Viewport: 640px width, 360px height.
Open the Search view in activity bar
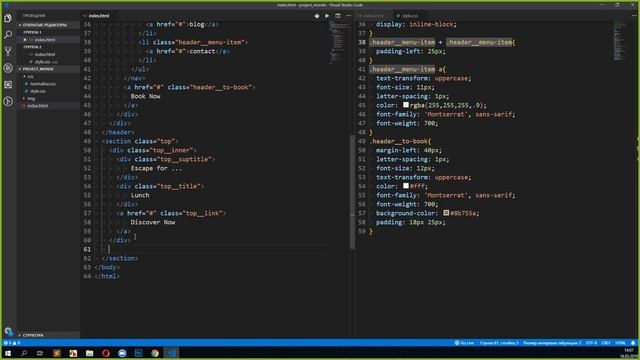(x=8, y=35)
